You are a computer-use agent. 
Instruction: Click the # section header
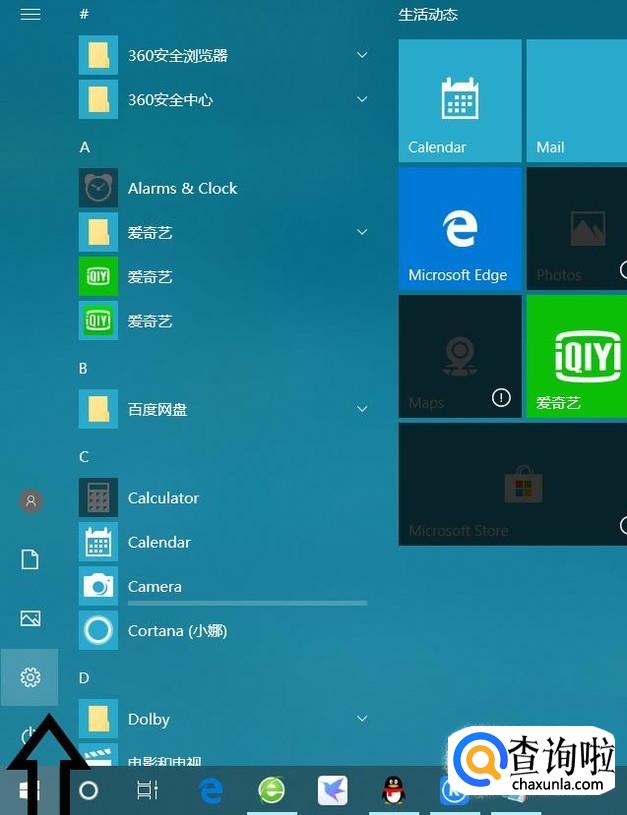(x=84, y=14)
